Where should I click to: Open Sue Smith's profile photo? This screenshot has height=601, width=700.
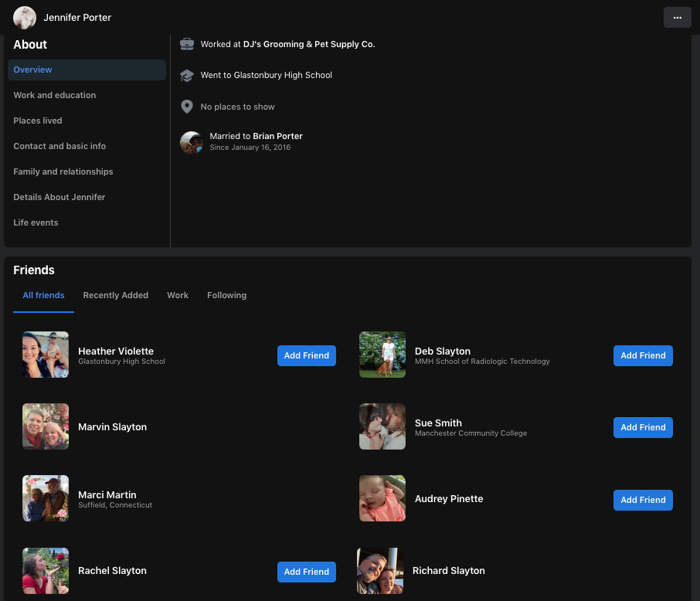(x=382, y=426)
